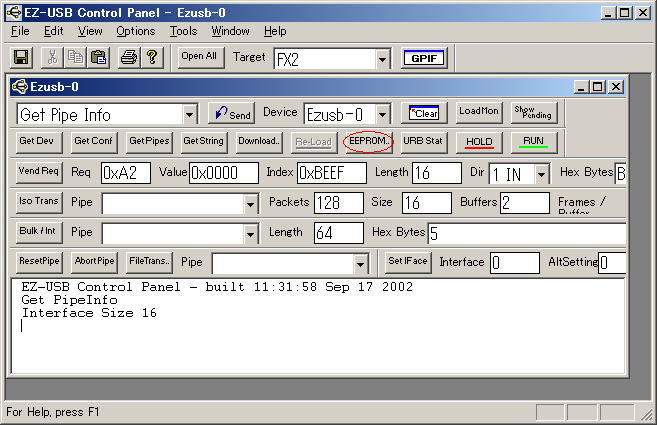Viewport: 657px width, 425px height.
Task: Click the 'Get PipeInfo' output line
Action: coord(69,300)
